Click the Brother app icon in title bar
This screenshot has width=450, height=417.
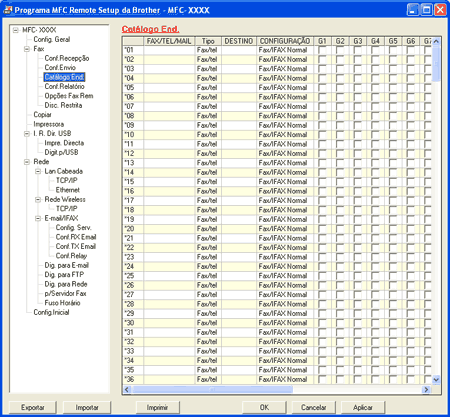8,10
